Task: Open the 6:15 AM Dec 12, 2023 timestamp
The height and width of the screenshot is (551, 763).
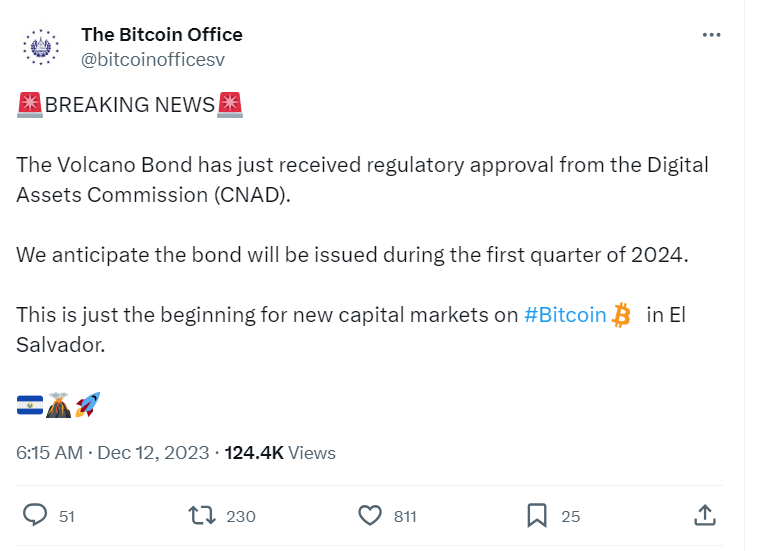Action: pos(112,453)
